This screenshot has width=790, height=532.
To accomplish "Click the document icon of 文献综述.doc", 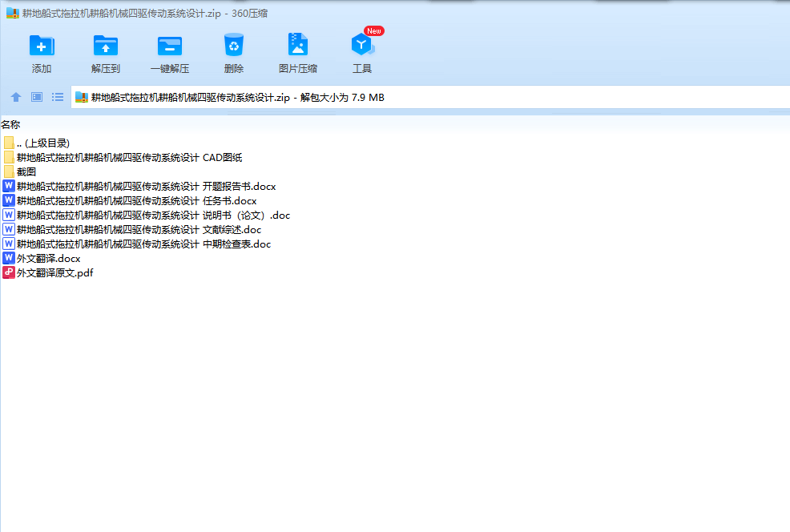I will click(9, 229).
